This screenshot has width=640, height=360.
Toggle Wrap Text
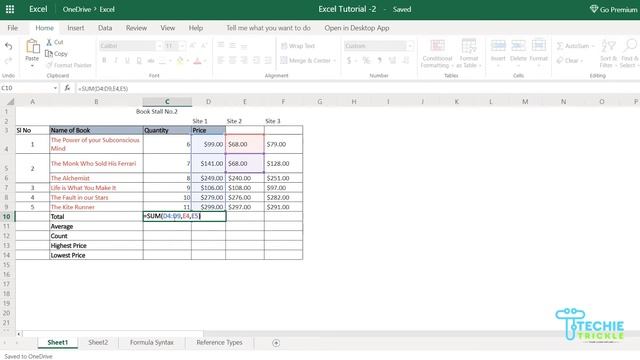(x=298, y=46)
